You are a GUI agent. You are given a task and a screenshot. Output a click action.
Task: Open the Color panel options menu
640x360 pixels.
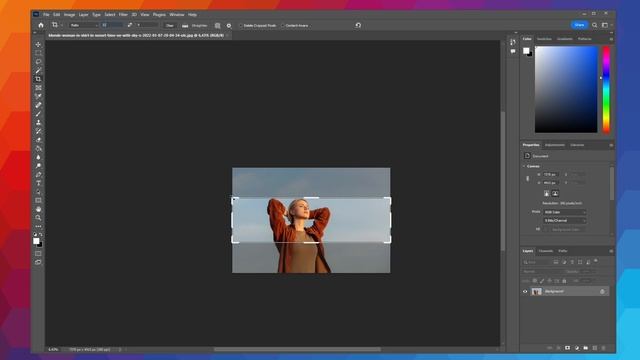coord(611,39)
